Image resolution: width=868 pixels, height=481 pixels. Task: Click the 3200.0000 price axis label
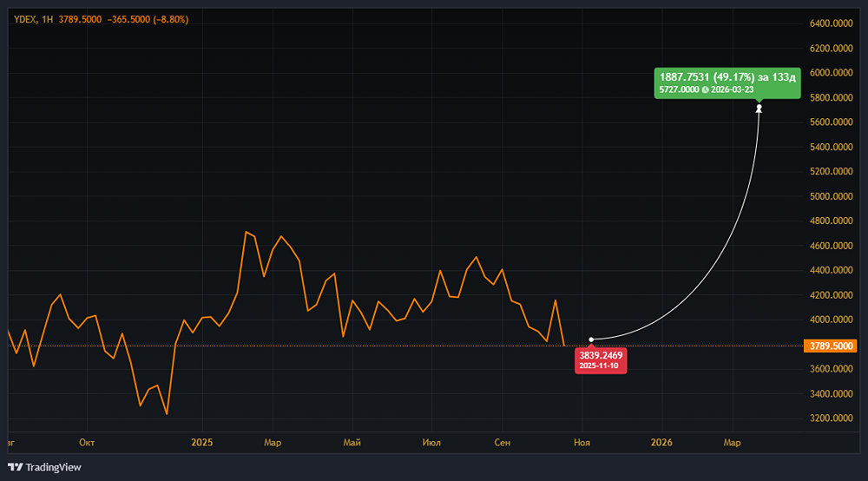(831, 418)
